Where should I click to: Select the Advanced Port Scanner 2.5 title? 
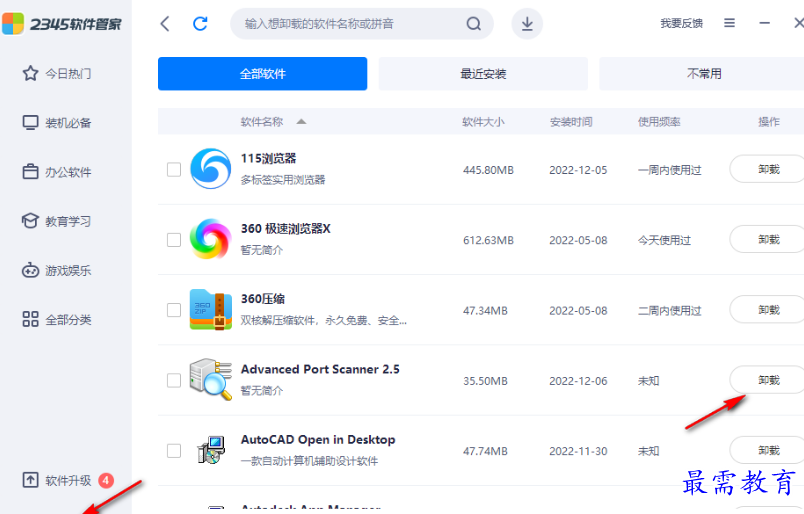(320, 369)
